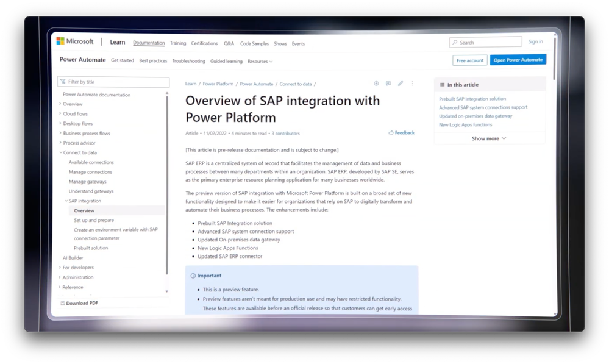Open the Training menu item
The height and width of the screenshot is (364, 609).
coord(178,43)
